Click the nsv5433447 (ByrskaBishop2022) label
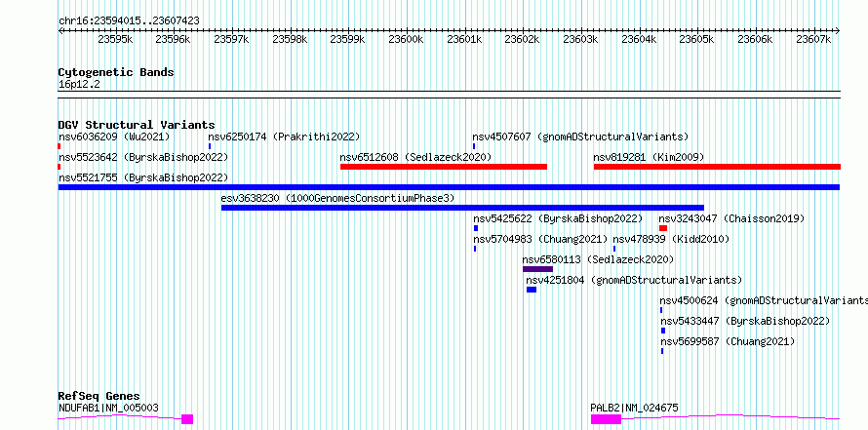Viewport: 868px width, 430px height. pos(745,321)
